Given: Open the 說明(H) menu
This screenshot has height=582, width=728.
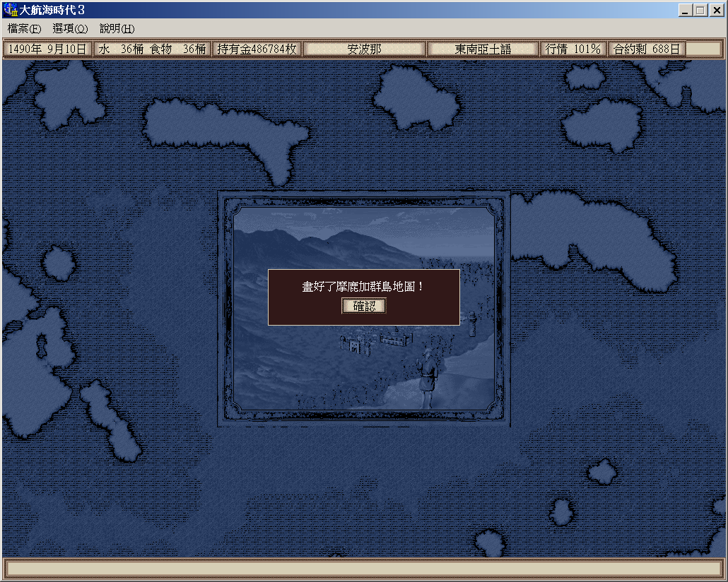Looking at the screenshot, I should point(117,29).
